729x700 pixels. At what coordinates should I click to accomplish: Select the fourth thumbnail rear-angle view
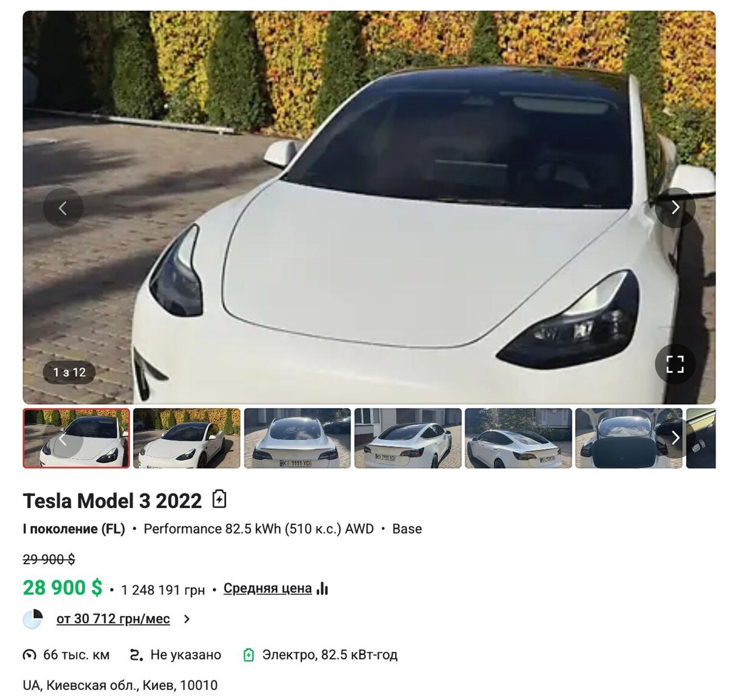408,438
